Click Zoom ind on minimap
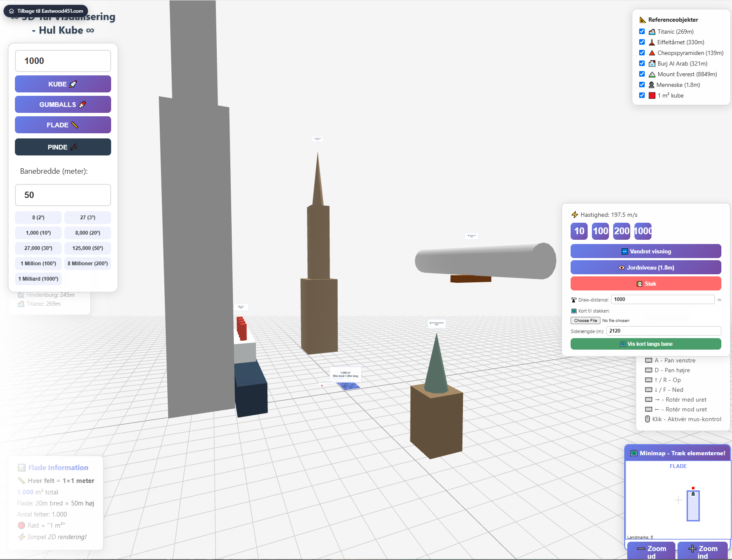Viewport: 732px width, 560px height. (x=703, y=551)
